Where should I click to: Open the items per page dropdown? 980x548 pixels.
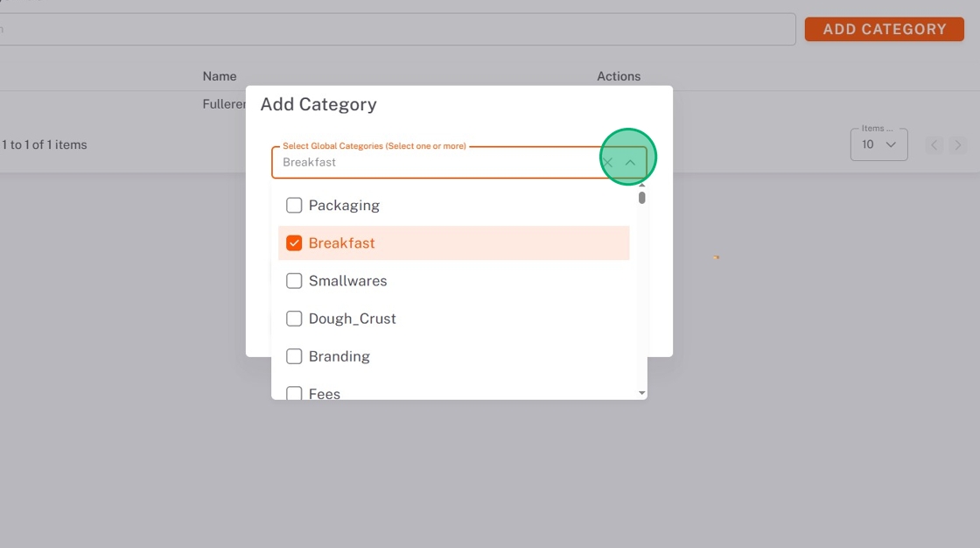click(x=878, y=144)
